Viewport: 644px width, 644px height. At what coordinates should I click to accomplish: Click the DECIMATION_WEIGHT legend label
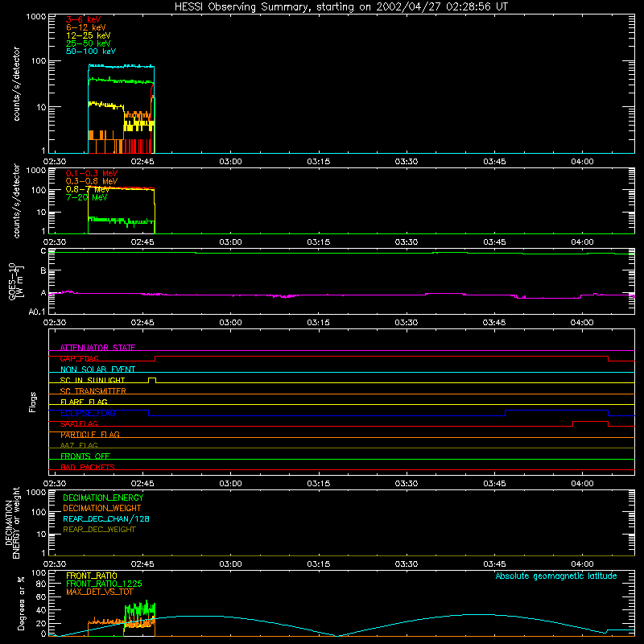102,508
